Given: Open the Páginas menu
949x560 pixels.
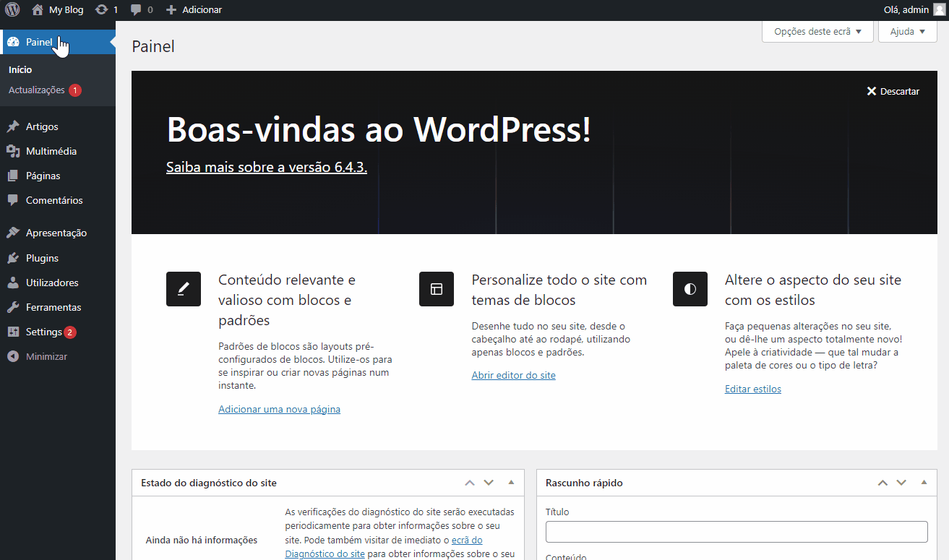Looking at the screenshot, I should click(x=43, y=176).
